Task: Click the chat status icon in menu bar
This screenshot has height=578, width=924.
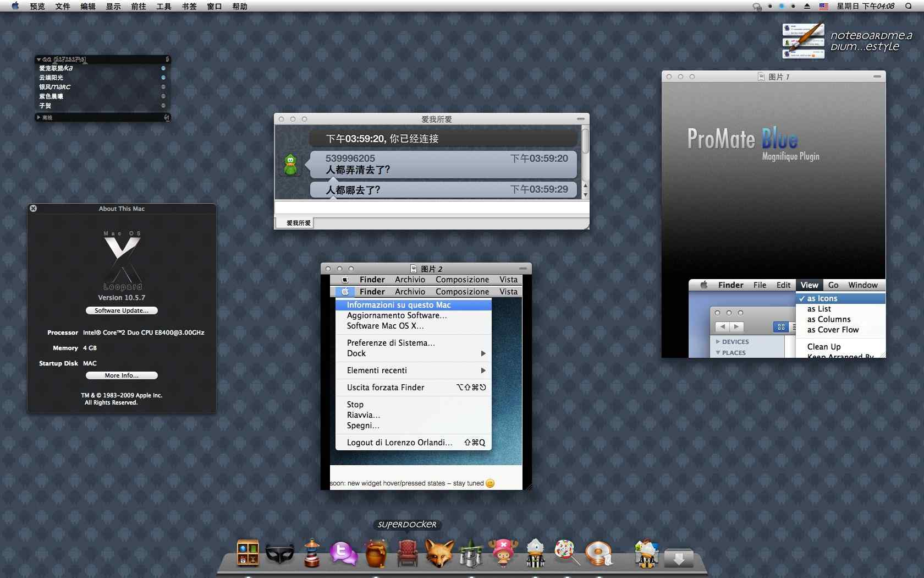Action: 757,6
